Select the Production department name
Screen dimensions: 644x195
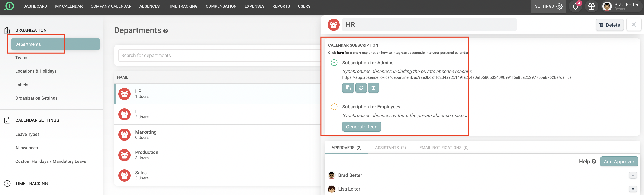click(x=146, y=152)
